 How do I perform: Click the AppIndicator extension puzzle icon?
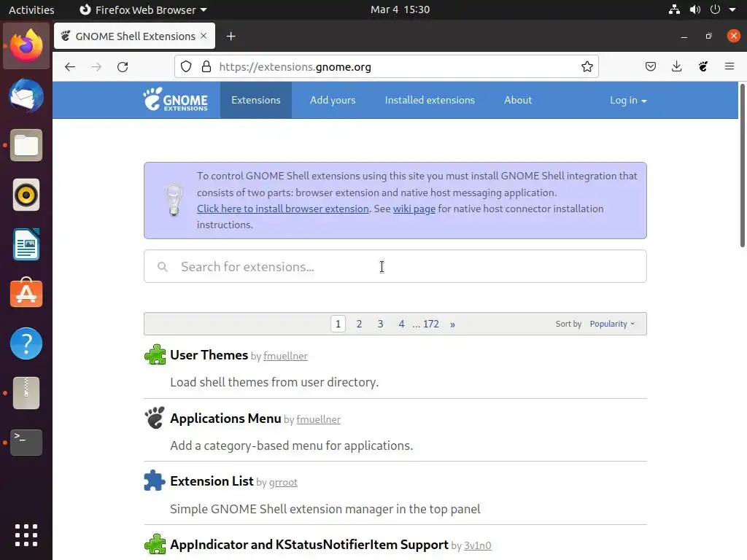155,544
